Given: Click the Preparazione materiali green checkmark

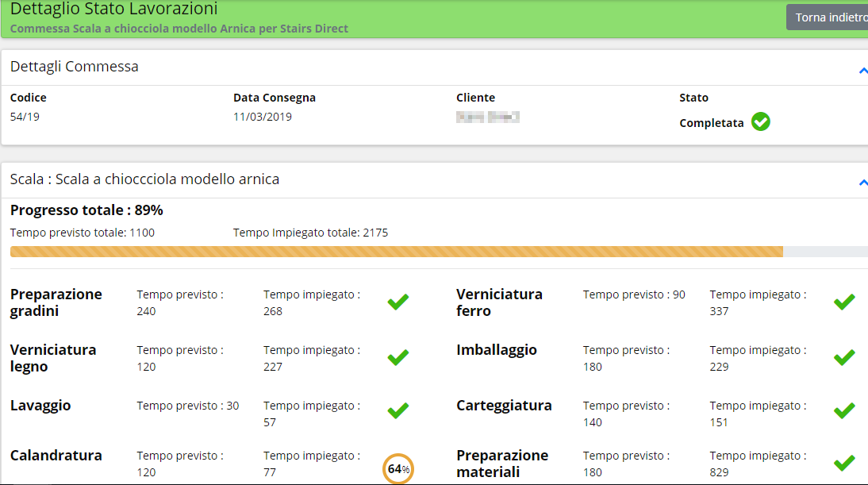Looking at the screenshot, I should pyautogui.click(x=844, y=463).
